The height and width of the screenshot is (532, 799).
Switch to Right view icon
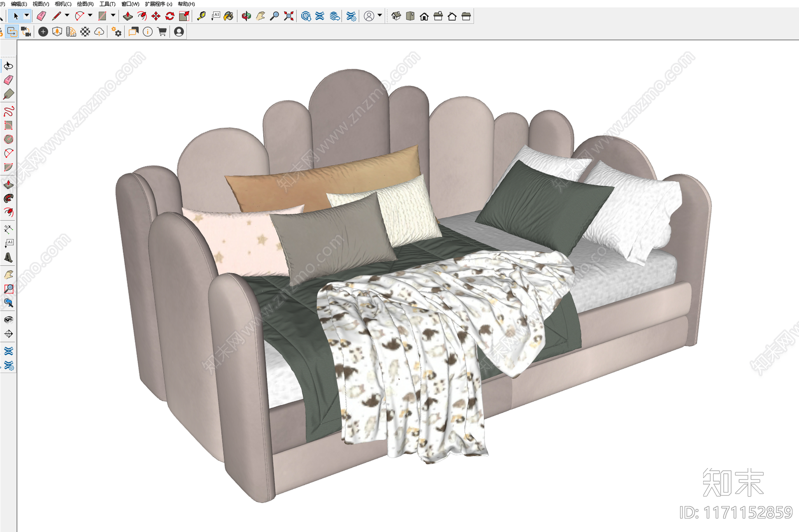point(438,16)
